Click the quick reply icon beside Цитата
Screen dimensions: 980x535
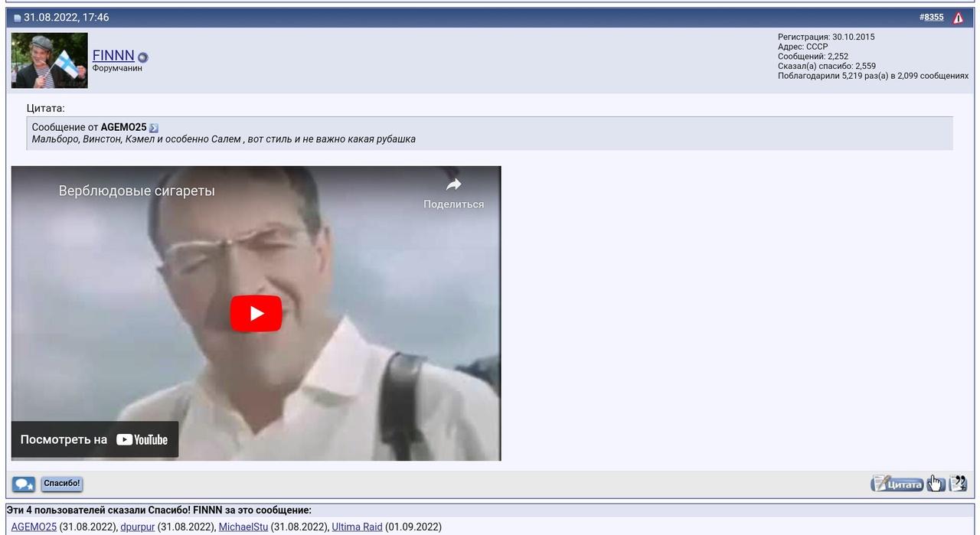click(936, 483)
